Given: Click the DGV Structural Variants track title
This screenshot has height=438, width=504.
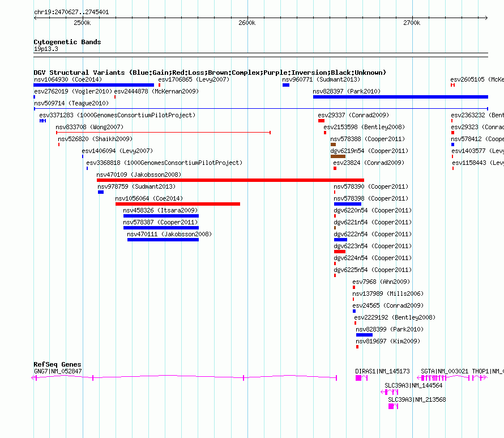Looking at the screenshot, I should [x=210, y=73].
